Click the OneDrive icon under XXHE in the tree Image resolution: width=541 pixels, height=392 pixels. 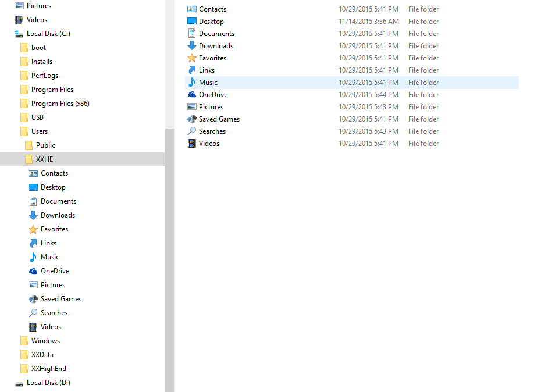tap(33, 271)
